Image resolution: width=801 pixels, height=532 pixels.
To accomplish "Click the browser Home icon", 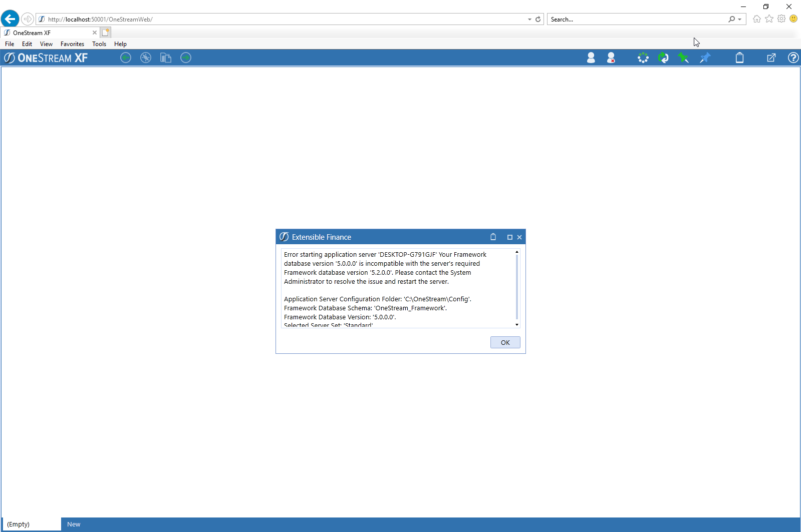I will 757,19.
